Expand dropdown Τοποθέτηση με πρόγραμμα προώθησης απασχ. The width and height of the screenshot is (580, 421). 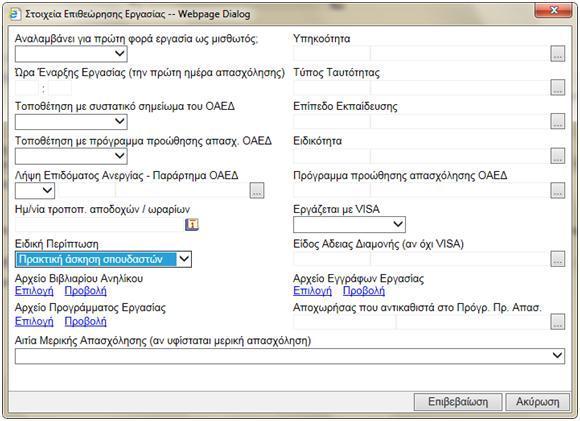click(71, 156)
